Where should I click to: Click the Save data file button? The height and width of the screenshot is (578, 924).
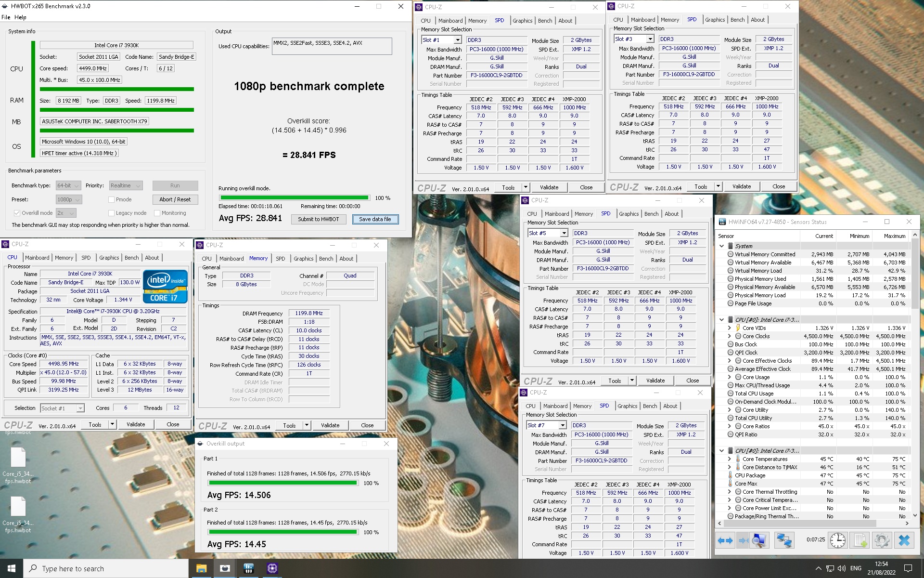[375, 219]
